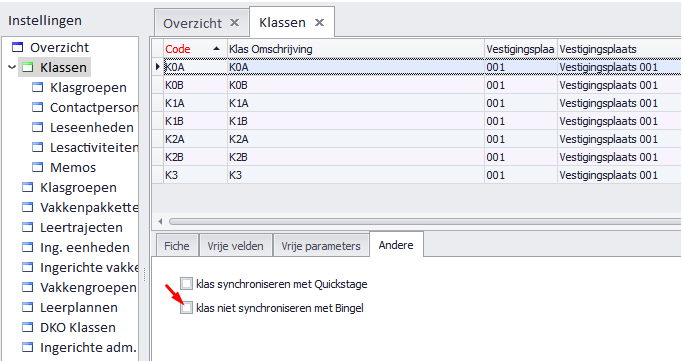This screenshot has height=361, width=683.
Task: Close the Klassen tab
Action: pyautogui.click(x=319, y=23)
